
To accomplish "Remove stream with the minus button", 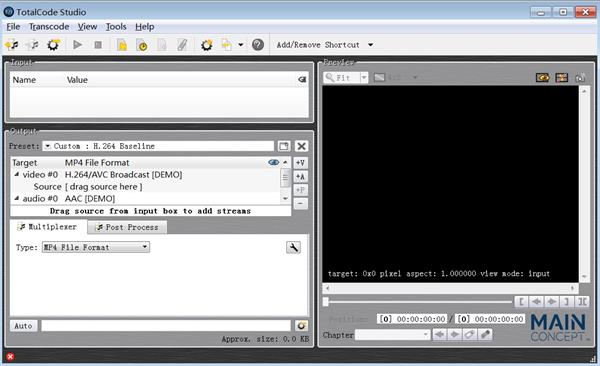I will [x=300, y=204].
